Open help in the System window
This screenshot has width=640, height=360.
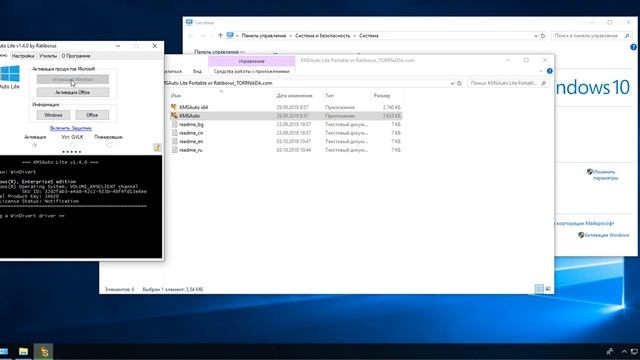(x=633, y=47)
